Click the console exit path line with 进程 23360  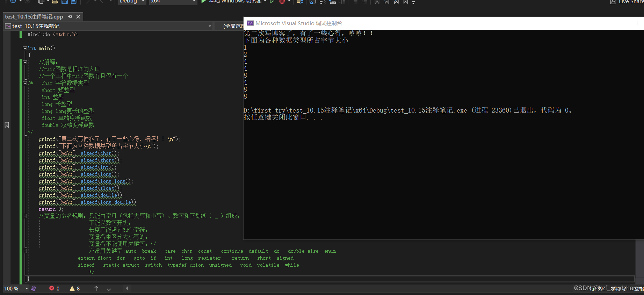click(x=408, y=110)
